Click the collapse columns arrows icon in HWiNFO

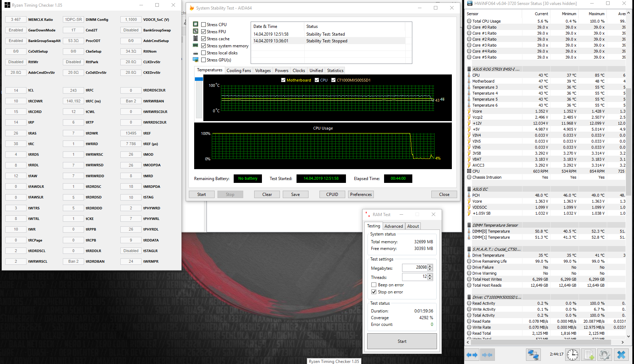click(488, 355)
